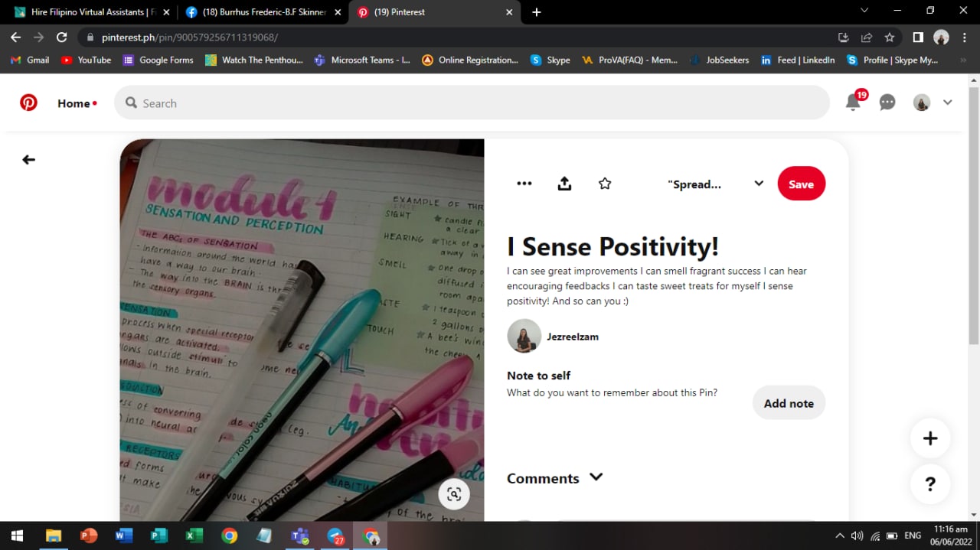Reload the page with refresh icon
980x550 pixels.
62,37
